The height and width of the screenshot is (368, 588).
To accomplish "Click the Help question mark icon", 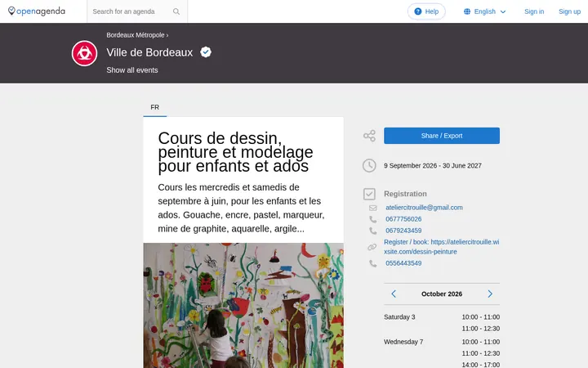I will pyautogui.click(x=418, y=11).
